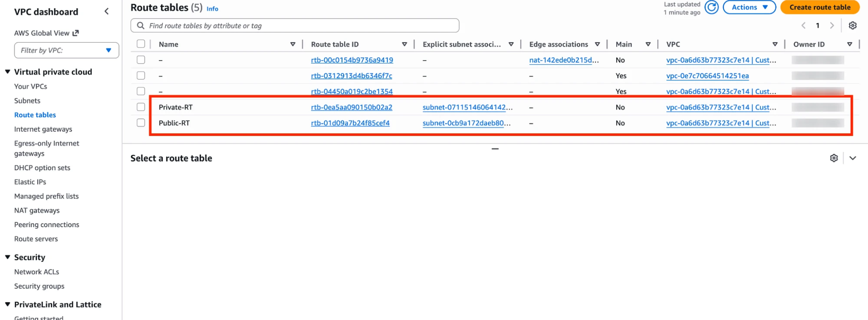Open Internet gateways page
Viewport: 868px width, 320px height.
43,129
